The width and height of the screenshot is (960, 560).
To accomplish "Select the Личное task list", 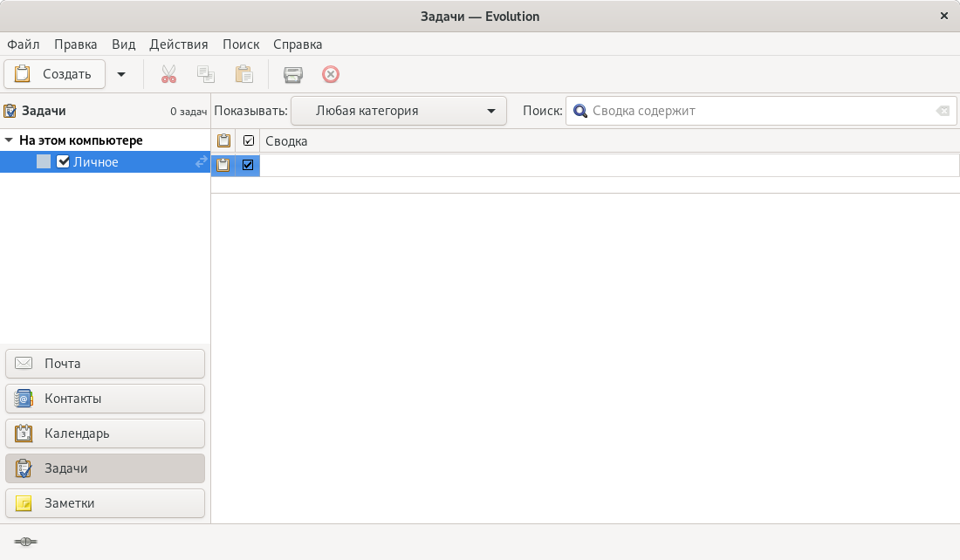I will pyautogui.click(x=105, y=161).
